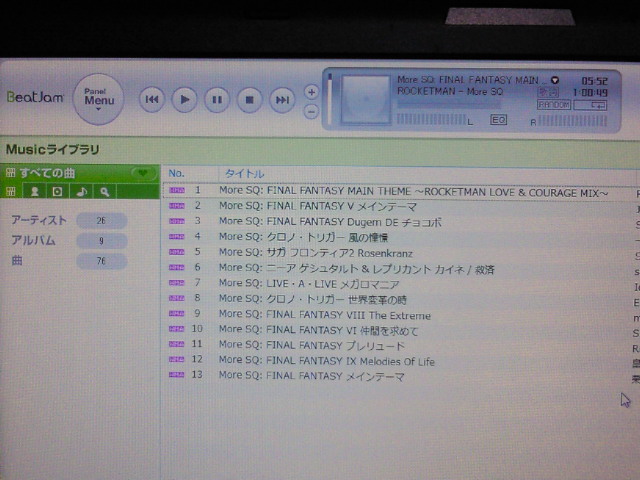The width and height of the screenshot is (640, 480).
Task: Click the purple format icon on track 1
Action: pos(177,190)
